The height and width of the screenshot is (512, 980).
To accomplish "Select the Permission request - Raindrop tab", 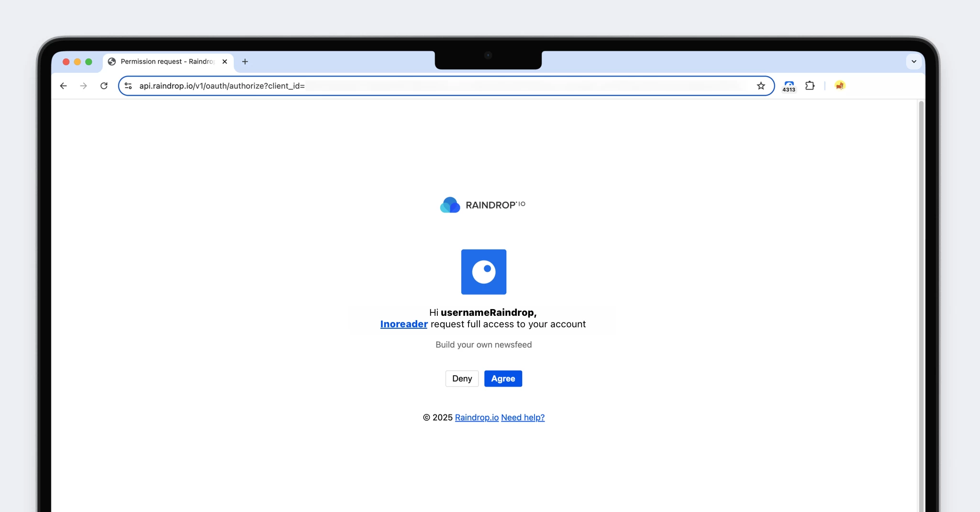I will pos(168,62).
